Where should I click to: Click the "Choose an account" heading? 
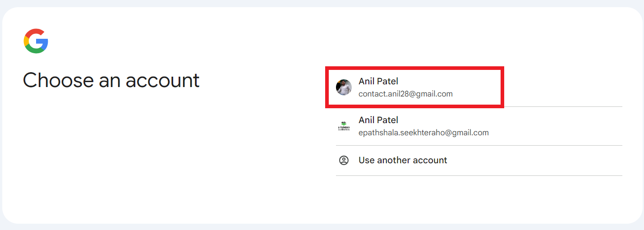coord(111,80)
